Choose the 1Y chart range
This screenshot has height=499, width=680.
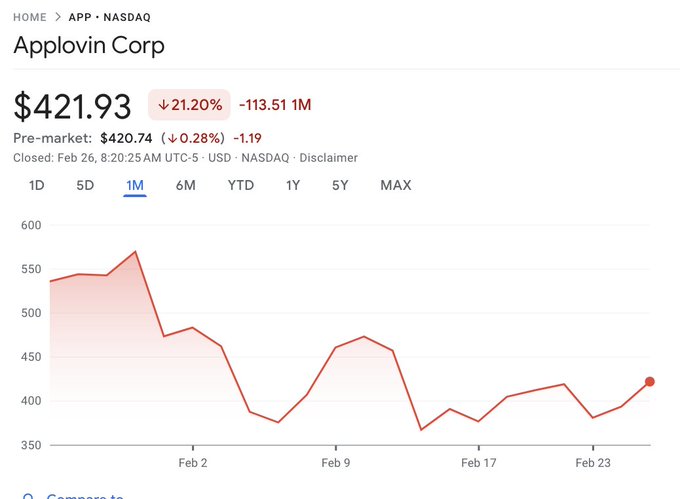(293, 185)
